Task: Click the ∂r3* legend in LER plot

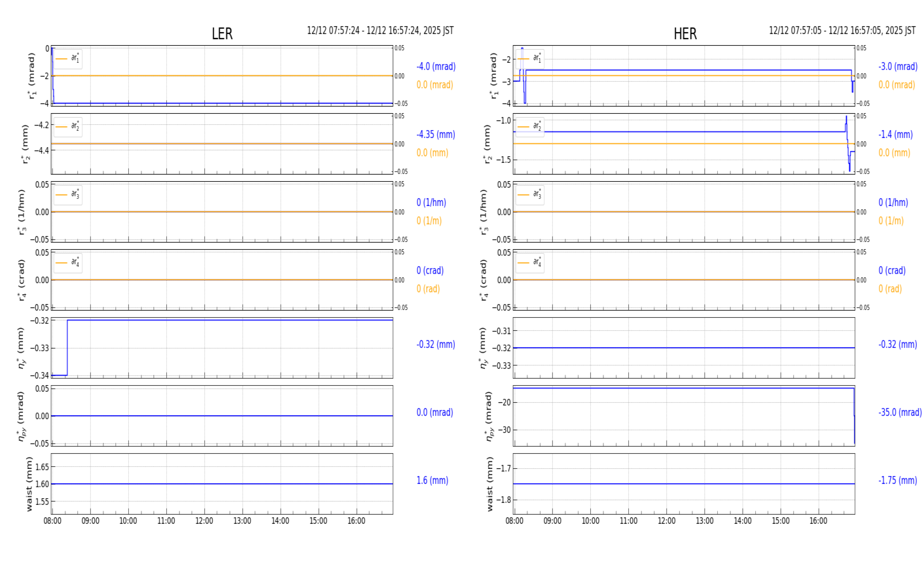Action: (68, 195)
